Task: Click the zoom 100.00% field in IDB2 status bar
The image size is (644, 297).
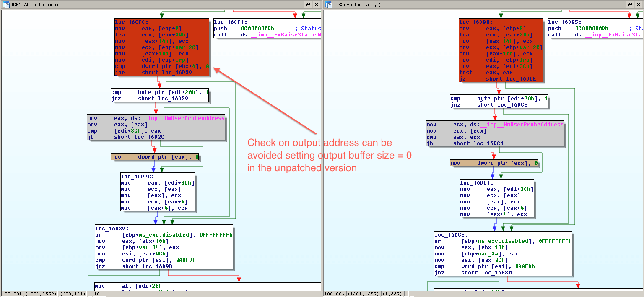Action: click(334, 294)
